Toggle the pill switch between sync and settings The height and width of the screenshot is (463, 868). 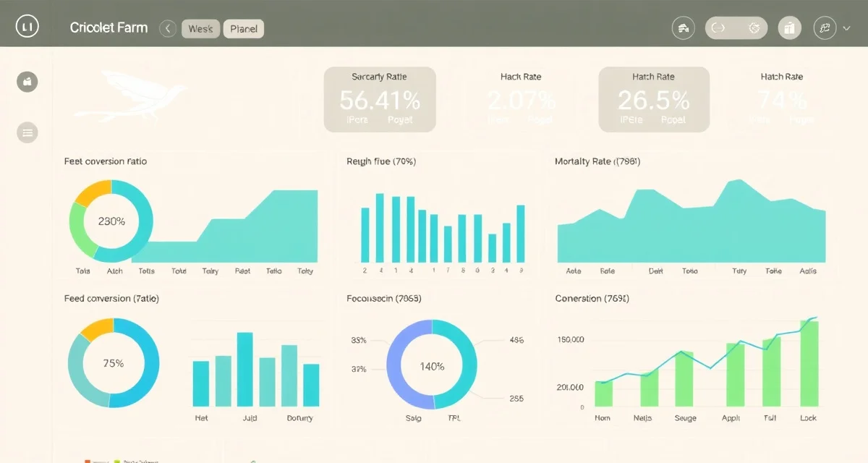click(x=736, y=27)
